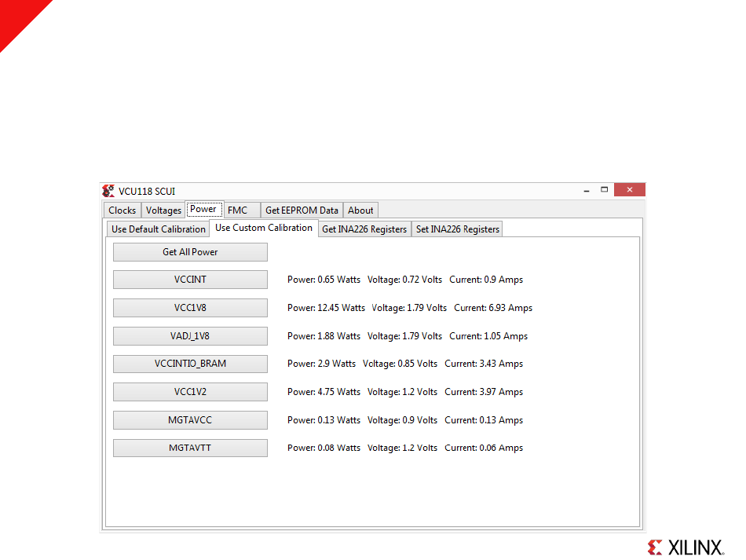Minimize the VCU118 SCUI window

tap(587, 190)
